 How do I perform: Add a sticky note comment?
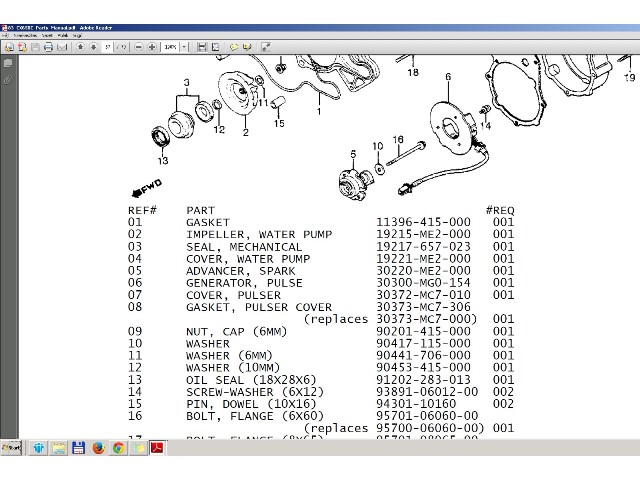(x=233, y=47)
